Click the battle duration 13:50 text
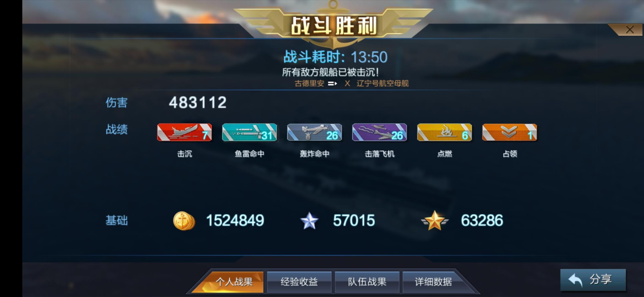644x297 pixels. click(x=369, y=57)
